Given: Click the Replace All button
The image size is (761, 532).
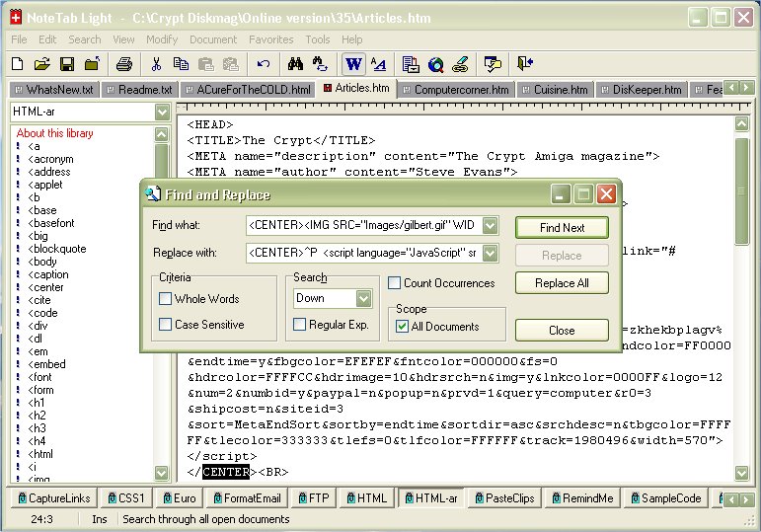Looking at the screenshot, I should pyautogui.click(x=562, y=283).
